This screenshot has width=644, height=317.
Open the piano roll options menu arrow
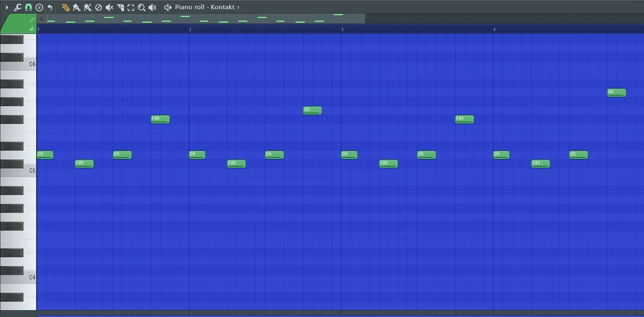[7, 8]
